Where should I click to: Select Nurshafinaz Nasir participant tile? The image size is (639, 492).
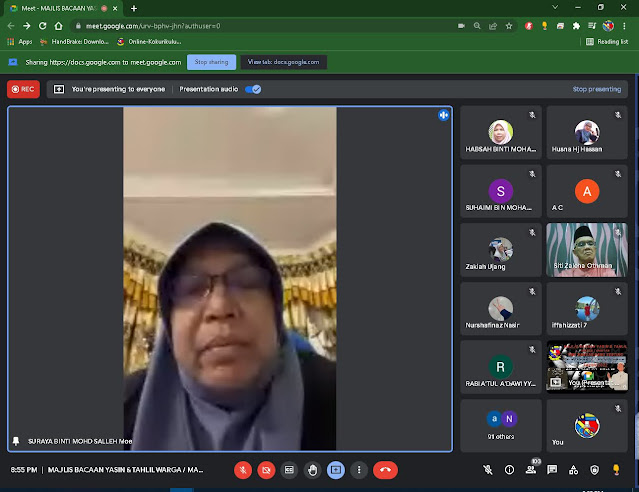501,309
